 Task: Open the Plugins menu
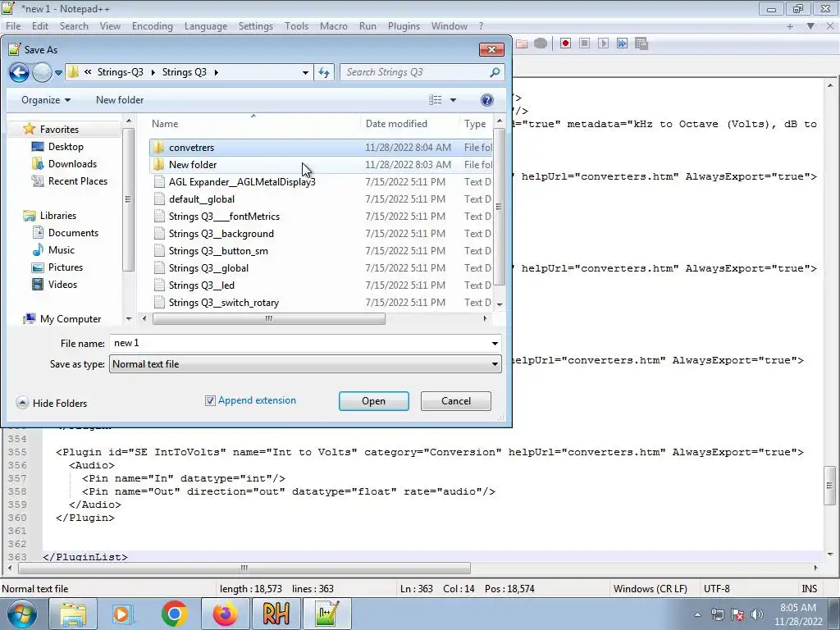[x=404, y=26]
